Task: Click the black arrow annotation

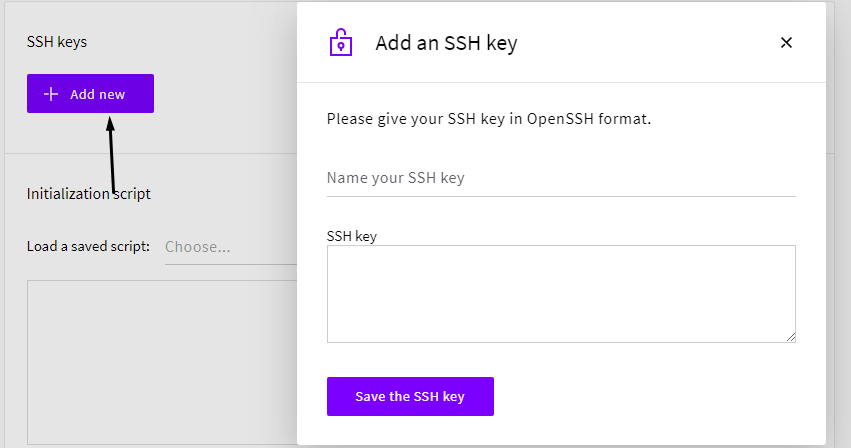Action: pos(111,155)
